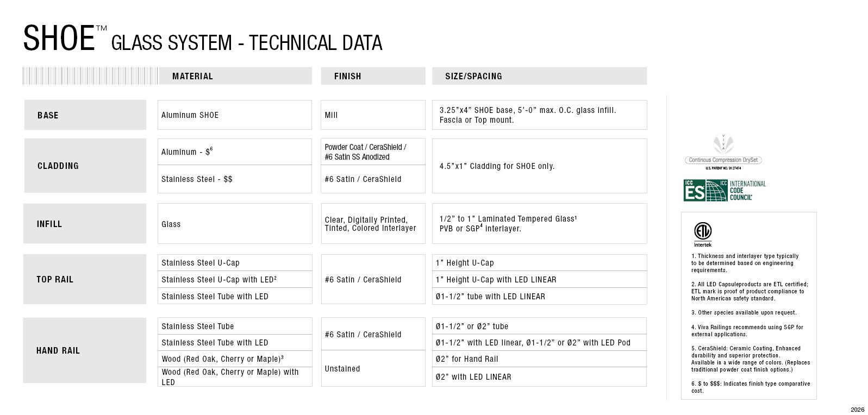The width and height of the screenshot is (868, 415).
Task: Click the Unstained finish cell
Action: [x=342, y=369]
